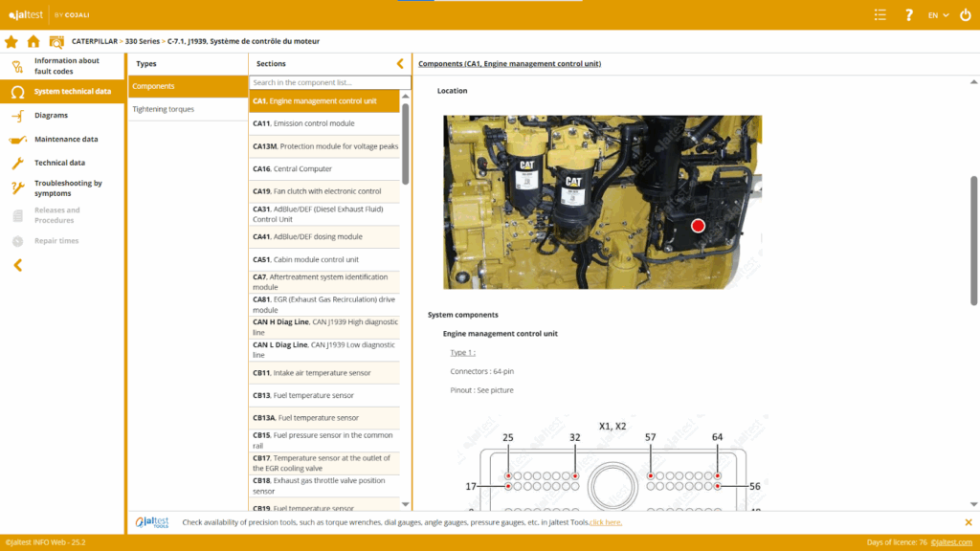The image size is (980, 551).
Task: Click the power logout icon
Action: pos(965,14)
